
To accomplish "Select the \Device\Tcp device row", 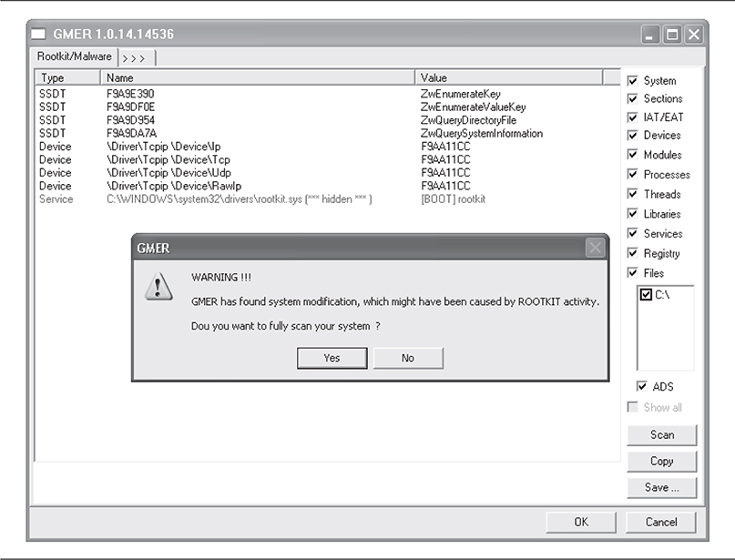I will tap(327, 159).
